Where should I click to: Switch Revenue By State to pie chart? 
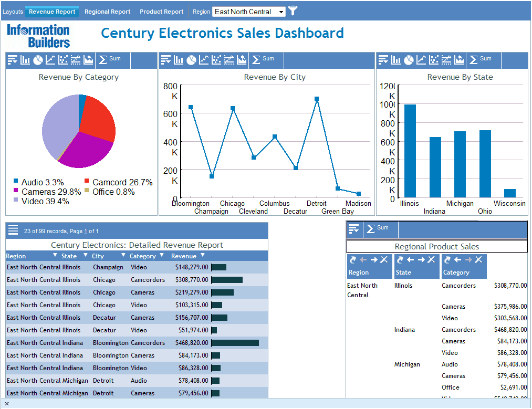tap(409, 60)
